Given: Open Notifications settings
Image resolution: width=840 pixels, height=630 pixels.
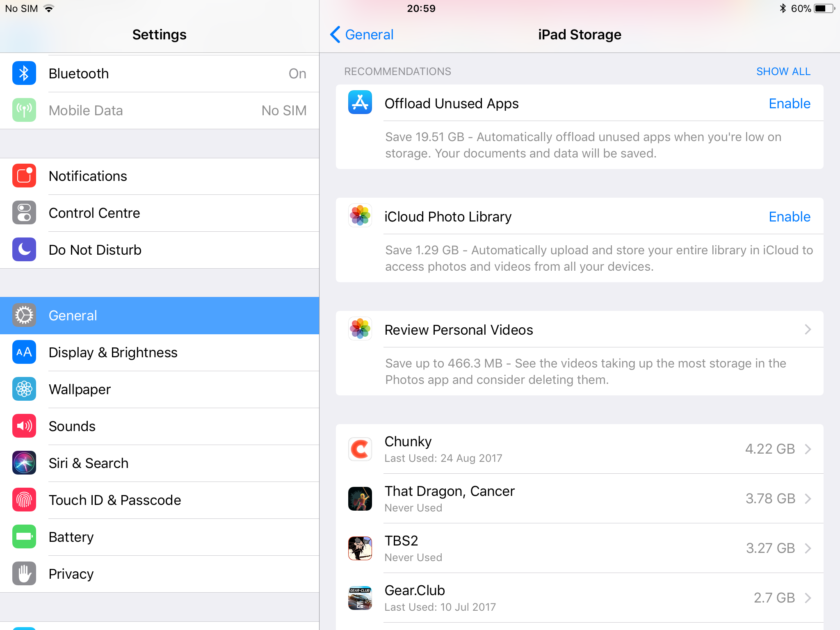Looking at the screenshot, I should (x=159, y=176).
